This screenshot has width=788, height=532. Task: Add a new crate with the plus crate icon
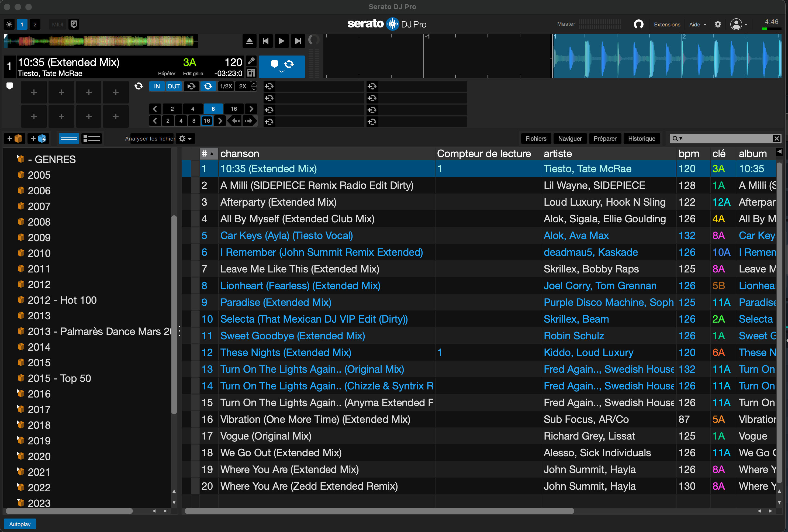pyautogui.click(x=15, y=138)
